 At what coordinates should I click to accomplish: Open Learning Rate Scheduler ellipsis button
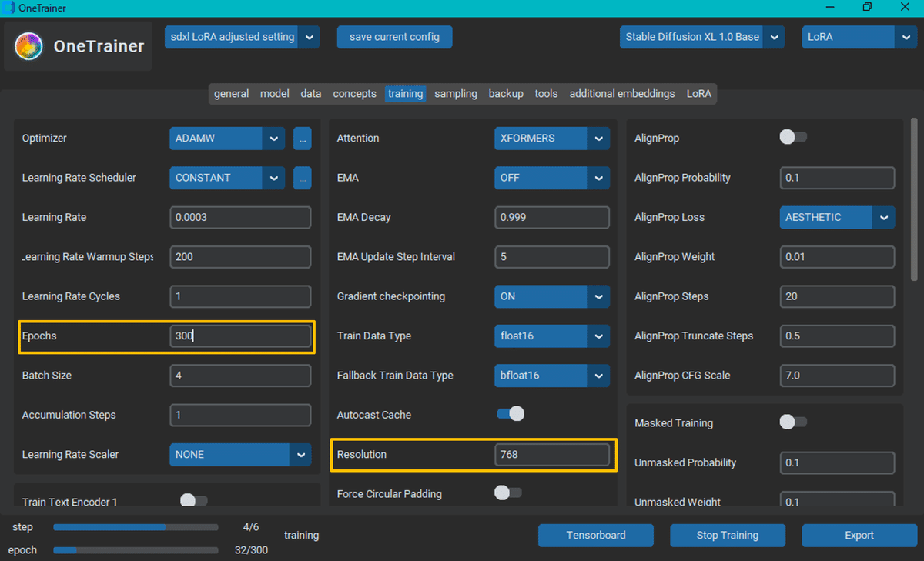click(x=302, y=178)
